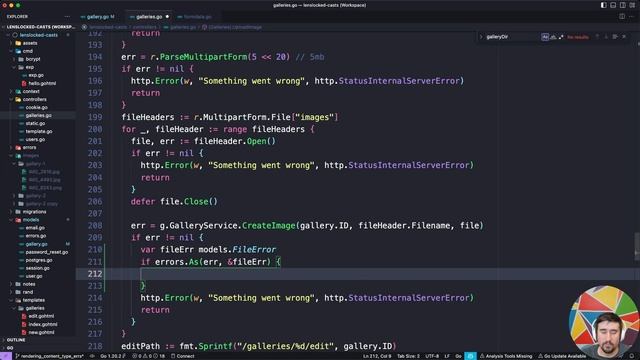Toggle secondary sidebar layout icon
640x360 pixels.
click(x=622, y=5)
